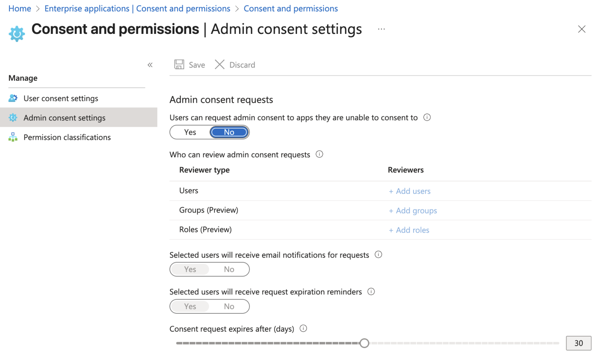600x364 pixels.
Task: Open the more options ellipsis beside the title
Action: click(x=381, y=29)
